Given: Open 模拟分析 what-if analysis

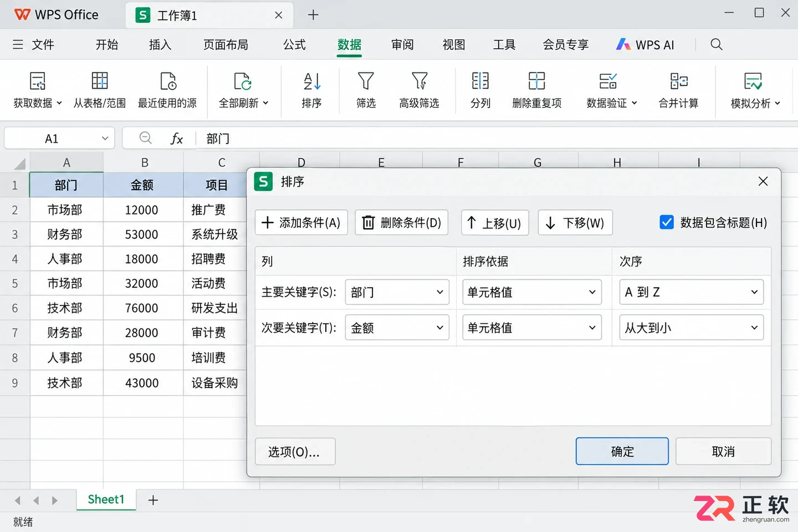Looking at the screenshot, I should point(755,90).
